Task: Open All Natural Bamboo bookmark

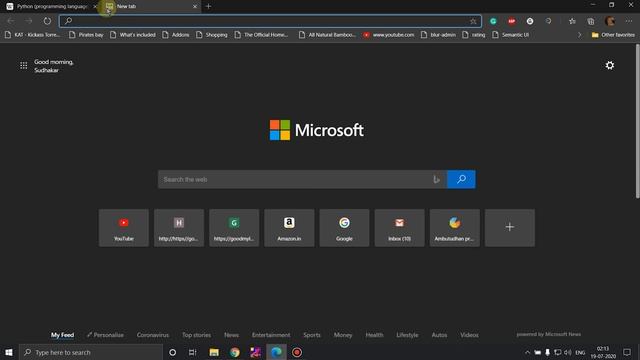Action: (327, 35)
